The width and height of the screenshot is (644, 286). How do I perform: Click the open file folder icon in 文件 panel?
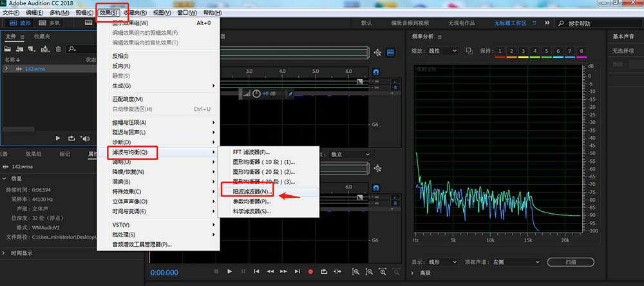coord(7,50)
